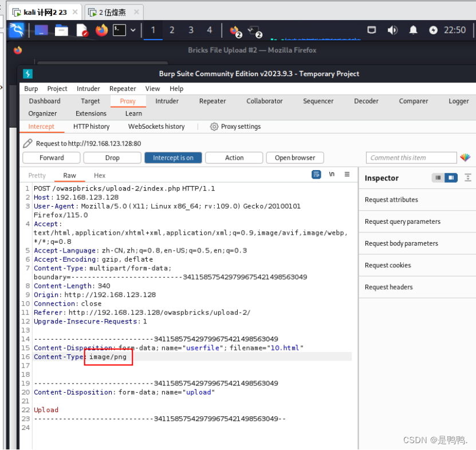Open the Decoder tab
Image resolution: width=476 pixels, height=450 pixels.
(x=366, y=101)
